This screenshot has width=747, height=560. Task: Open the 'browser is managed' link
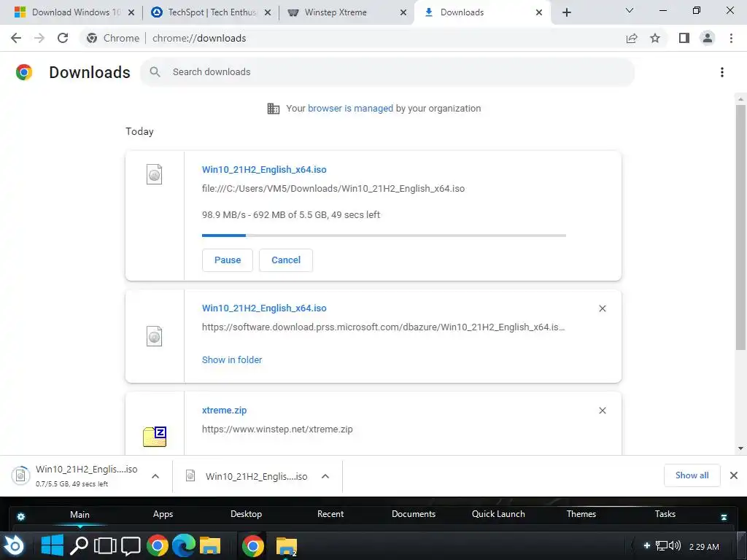(350, 109)
